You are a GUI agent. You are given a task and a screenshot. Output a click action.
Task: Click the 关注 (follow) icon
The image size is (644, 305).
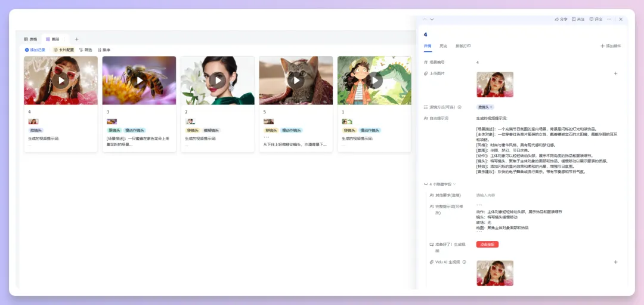[x=577, y=19]
